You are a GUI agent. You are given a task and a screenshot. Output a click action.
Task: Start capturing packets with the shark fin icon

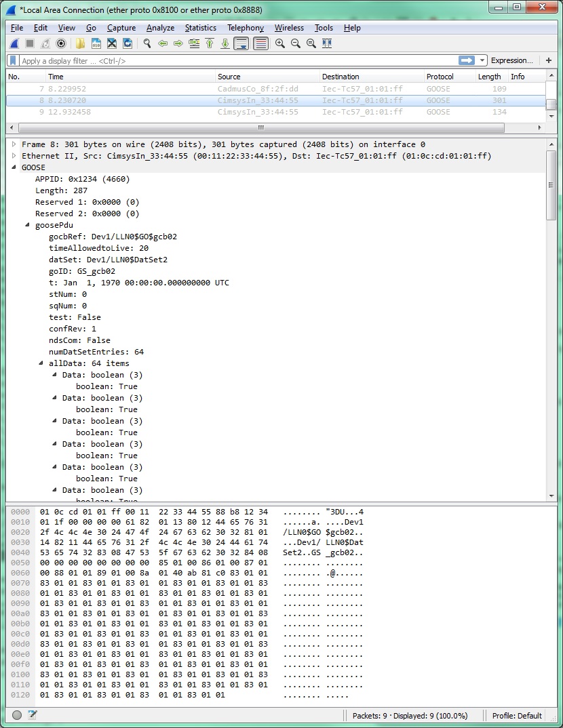coord(14,43)
